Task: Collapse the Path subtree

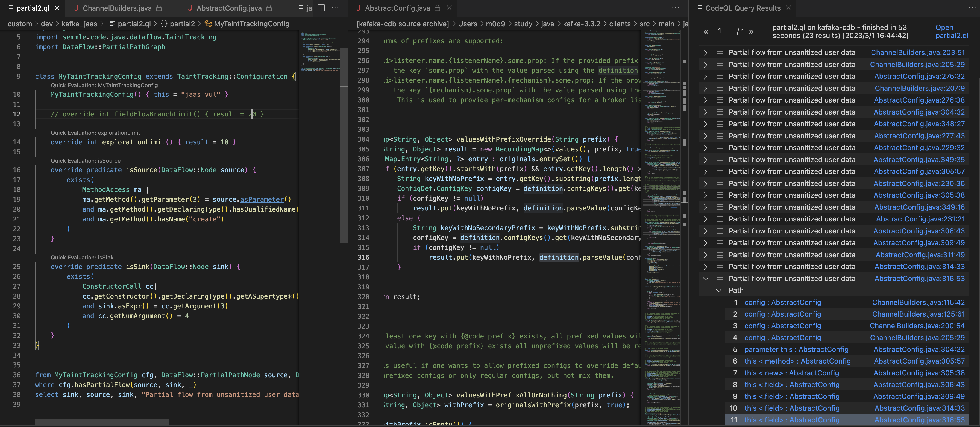Action: tap(719, 290)
